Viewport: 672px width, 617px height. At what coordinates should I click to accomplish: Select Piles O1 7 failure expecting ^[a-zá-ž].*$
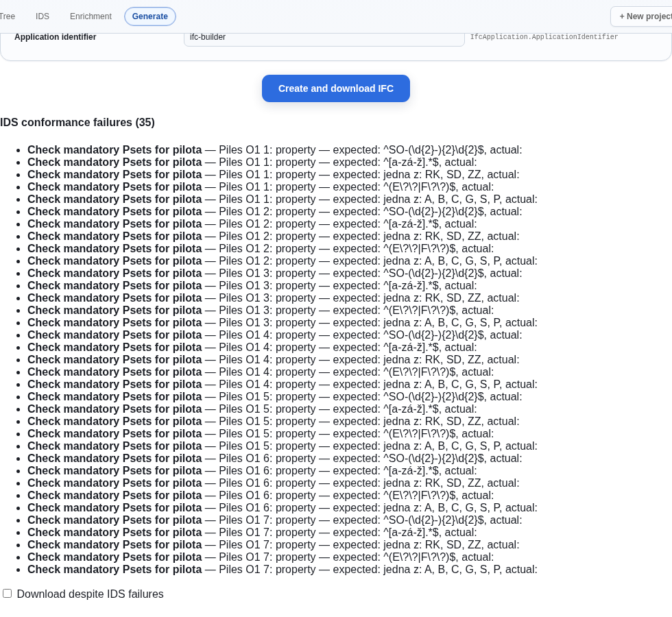point(252,533)
